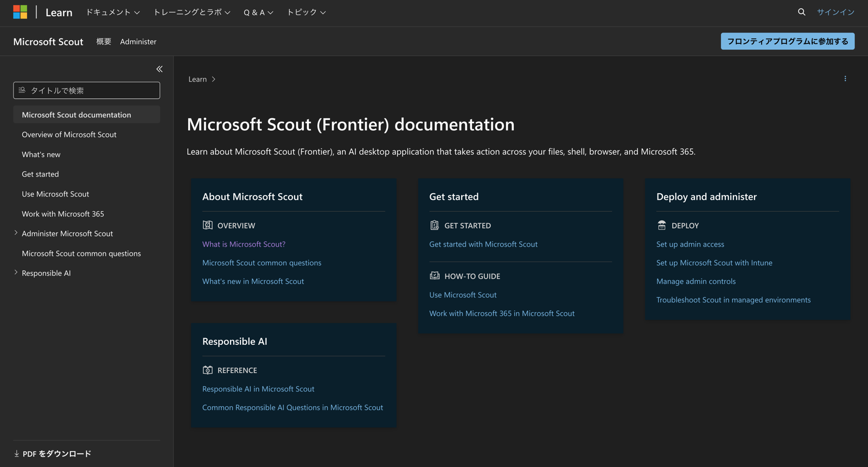Open Manage admin controls link
The image size is (868, 467).
pyautogui.click(x=696, y=281)
